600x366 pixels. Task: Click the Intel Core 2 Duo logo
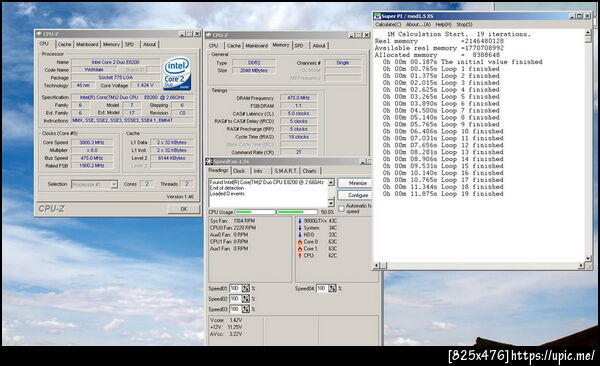pos(177,74)
